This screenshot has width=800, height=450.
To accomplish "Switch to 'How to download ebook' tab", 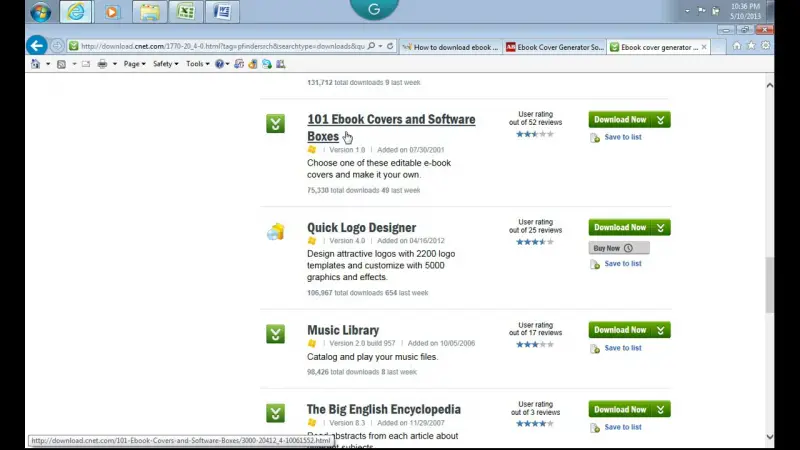I will [451, 47].
